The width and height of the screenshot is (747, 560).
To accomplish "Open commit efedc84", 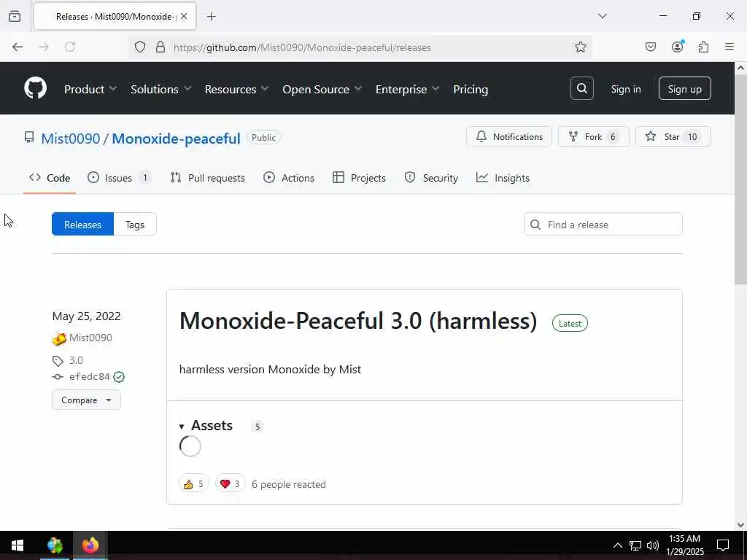I will (x=90, y=377).
